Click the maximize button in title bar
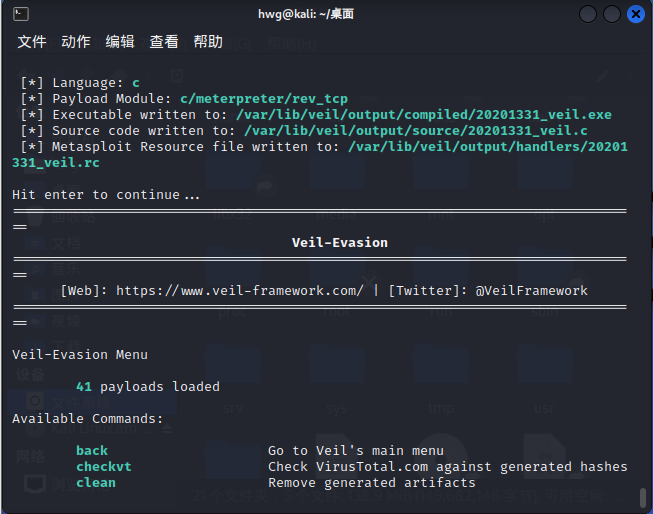The height and width of the screenshot is (514, 653). tap(611, 14)
